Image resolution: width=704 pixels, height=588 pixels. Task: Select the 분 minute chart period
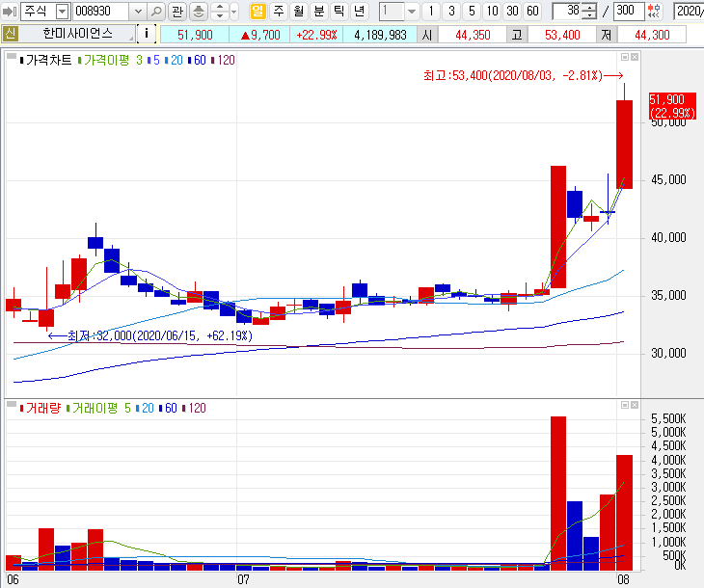tap(319, 11)
